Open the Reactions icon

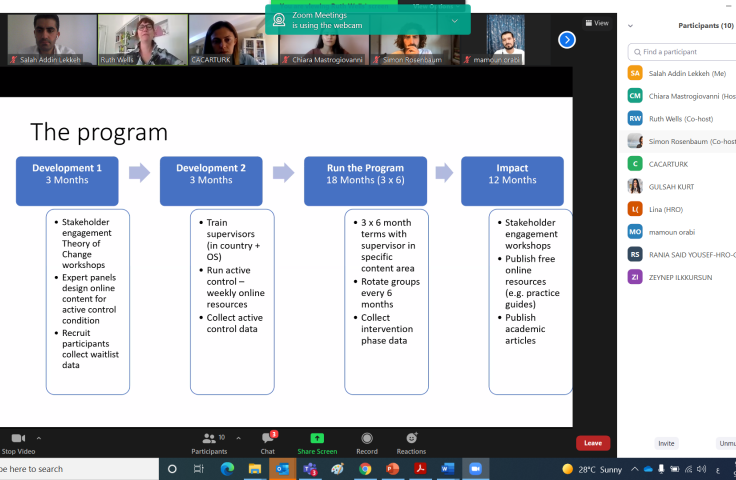[412, 438]
